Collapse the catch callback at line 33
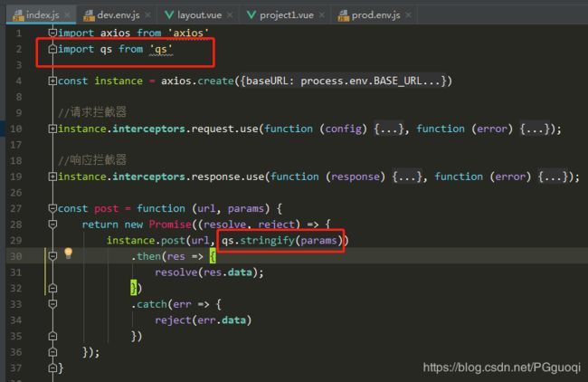Viewport: 588px width, 382px height. [x=52, y=304]
